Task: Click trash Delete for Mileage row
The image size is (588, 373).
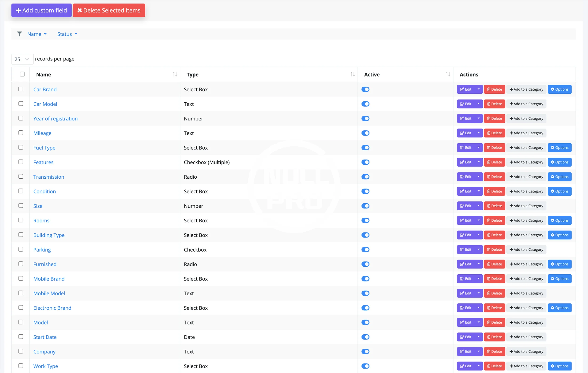Action: click(x=494, y=133)
